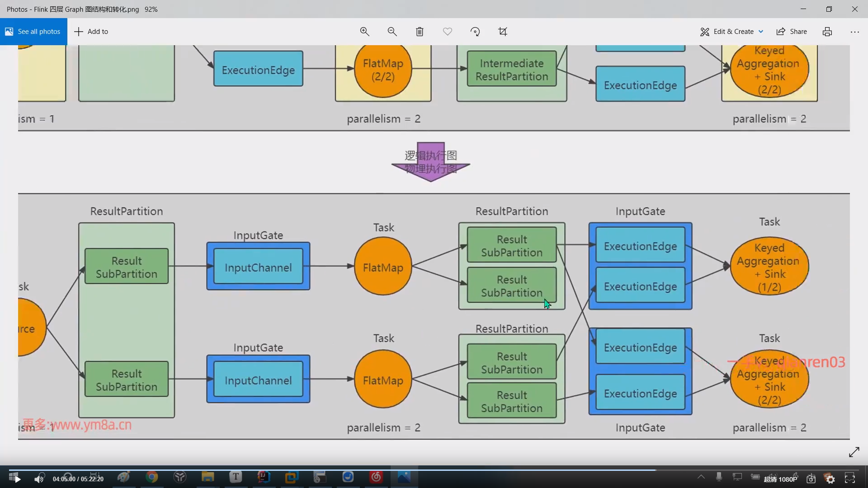Toggle video player fullscreen mode
The width and height of the screenshot is (868, 488).
click(x=850, y=479)
